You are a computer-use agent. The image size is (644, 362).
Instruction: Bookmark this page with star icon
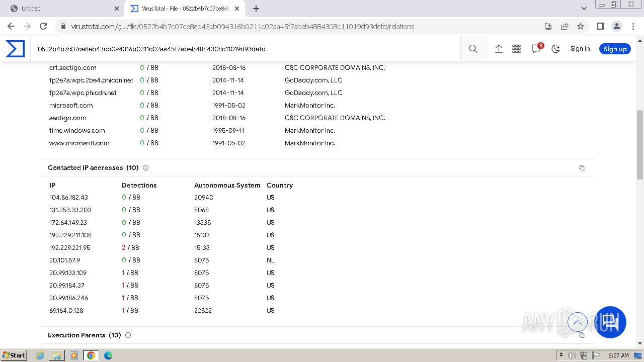pos(581,26)
